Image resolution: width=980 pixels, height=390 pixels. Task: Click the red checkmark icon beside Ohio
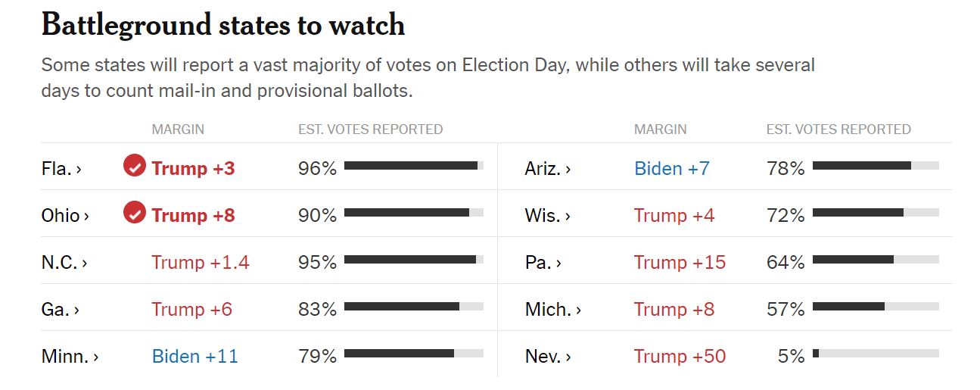coord(134,213)
